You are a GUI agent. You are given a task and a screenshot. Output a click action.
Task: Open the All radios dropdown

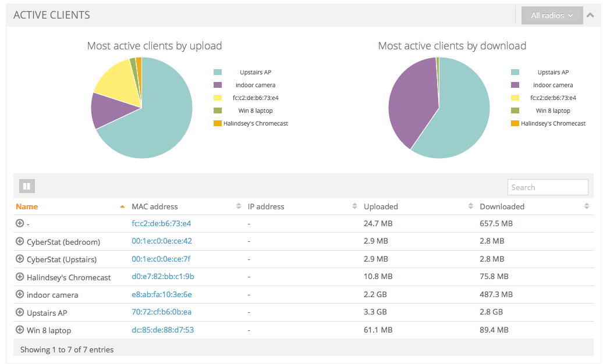551,15
